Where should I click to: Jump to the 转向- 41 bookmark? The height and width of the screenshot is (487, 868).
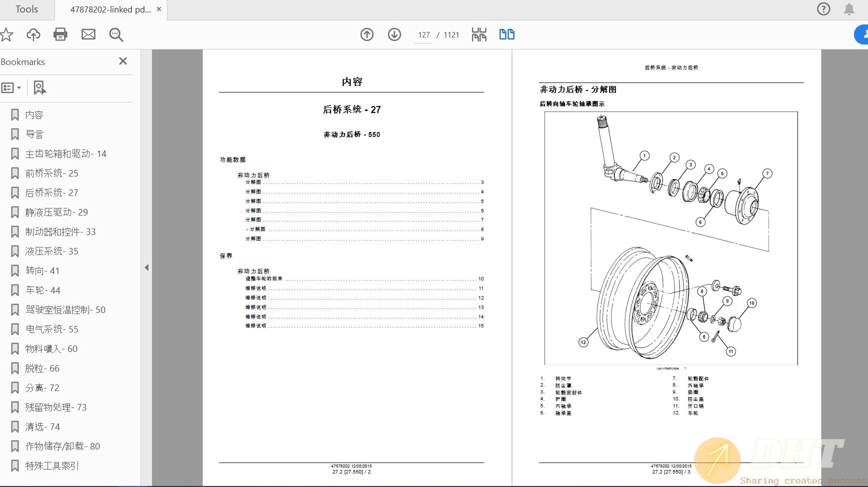click(42, 270)
